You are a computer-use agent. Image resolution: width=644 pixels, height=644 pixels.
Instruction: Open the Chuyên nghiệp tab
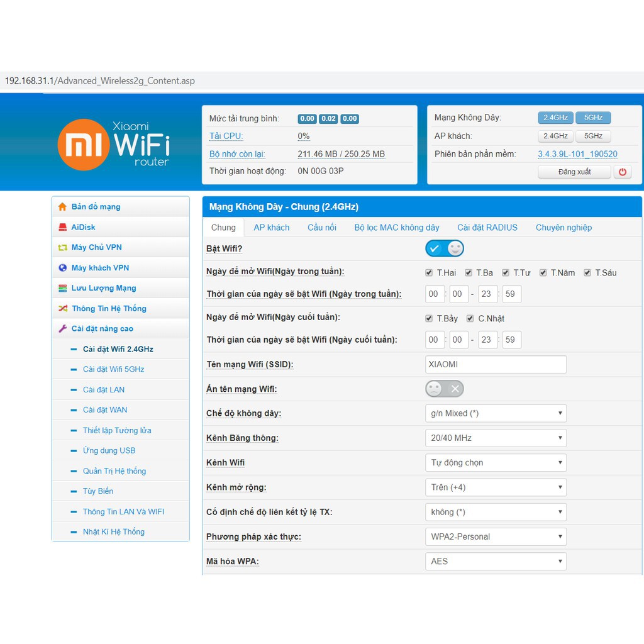563,228
